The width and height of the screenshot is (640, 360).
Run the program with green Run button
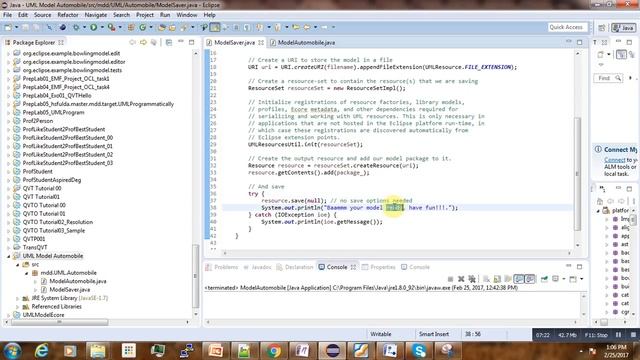point(93,27)
